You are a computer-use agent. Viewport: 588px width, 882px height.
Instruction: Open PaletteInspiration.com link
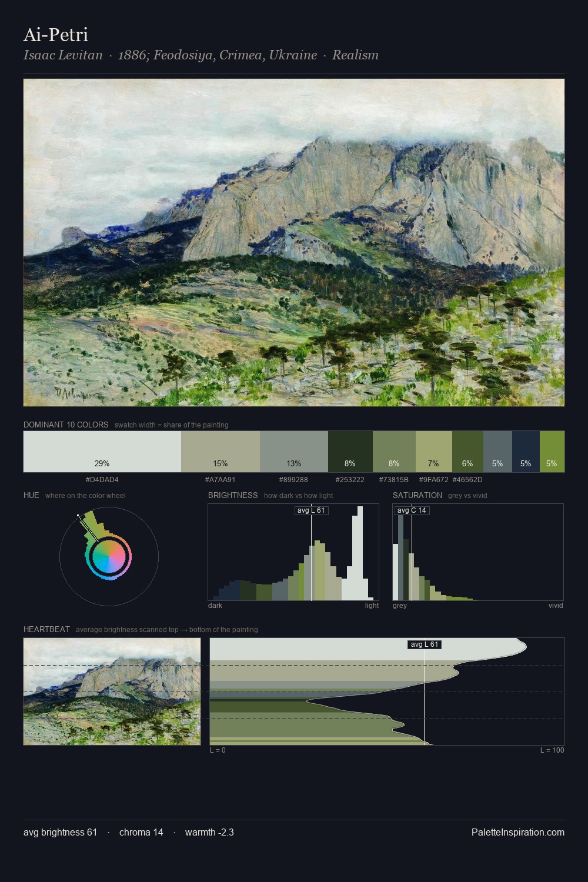(518, 833)
